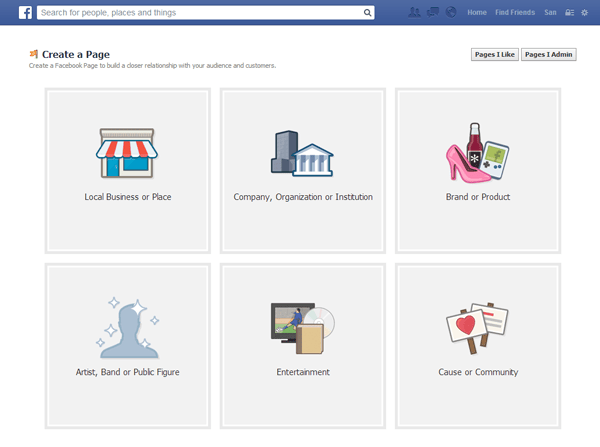Click the Pages I Admin button

(x=549, y=54)
